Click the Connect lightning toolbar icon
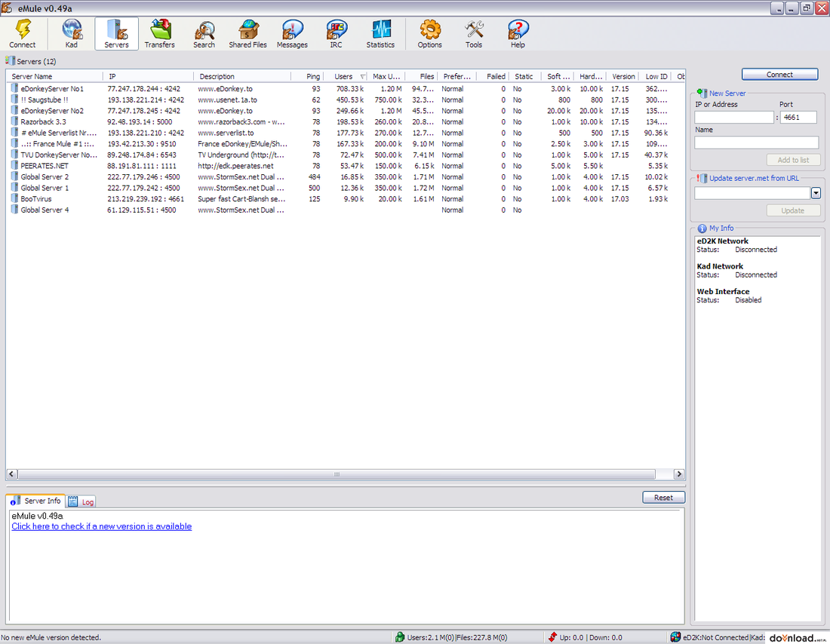Screen dimensions: 830x644 (23, 29)
